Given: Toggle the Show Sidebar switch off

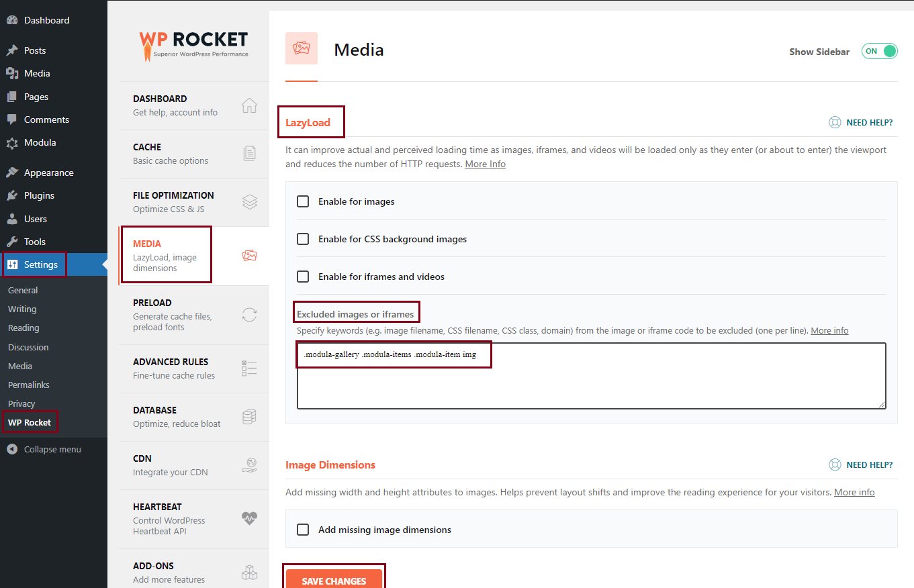Looking at the screenshot, I should 879,52.
